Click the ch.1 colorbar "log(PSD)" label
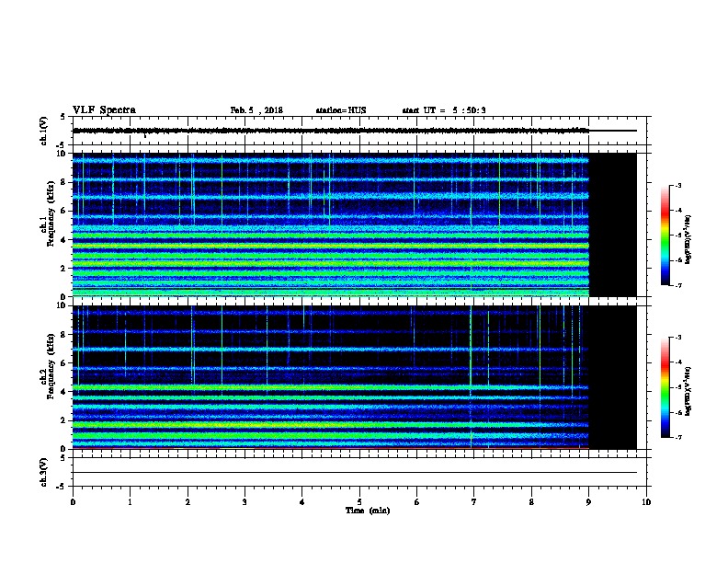 (x=688, y=239)
